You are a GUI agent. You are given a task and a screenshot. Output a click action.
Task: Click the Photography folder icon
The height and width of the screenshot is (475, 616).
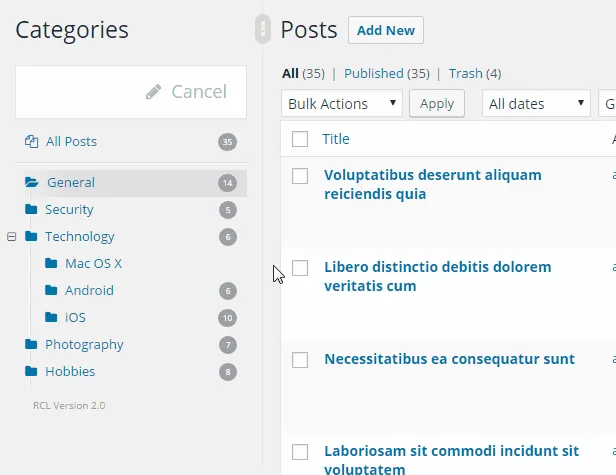click(x=31, y=345)
